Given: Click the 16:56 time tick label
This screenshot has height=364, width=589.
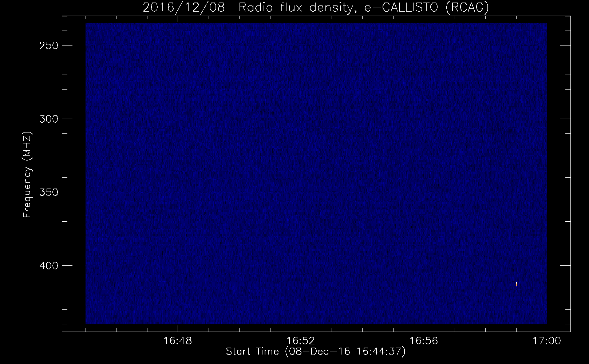Looking at the screenshot, I should coord(424,341).
